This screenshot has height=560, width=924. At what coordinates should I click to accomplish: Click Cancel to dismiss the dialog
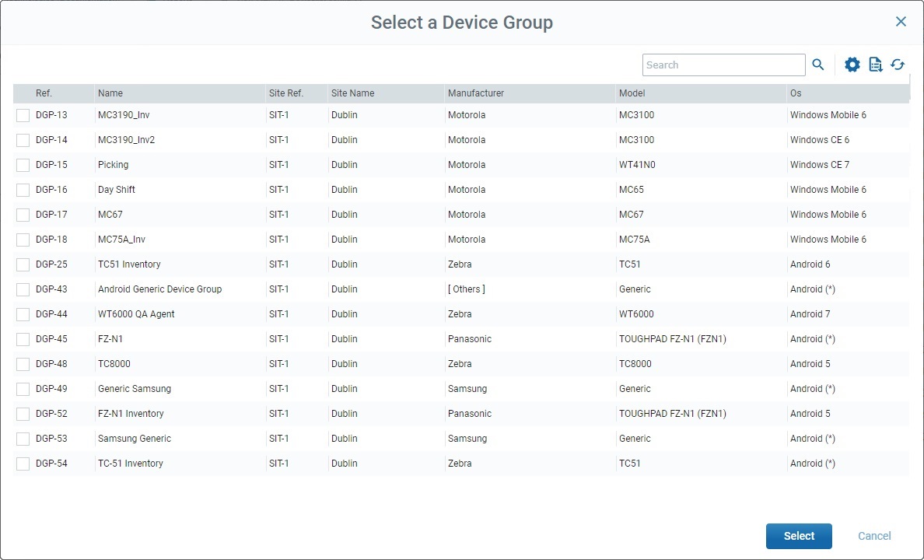tap(873, 536)
